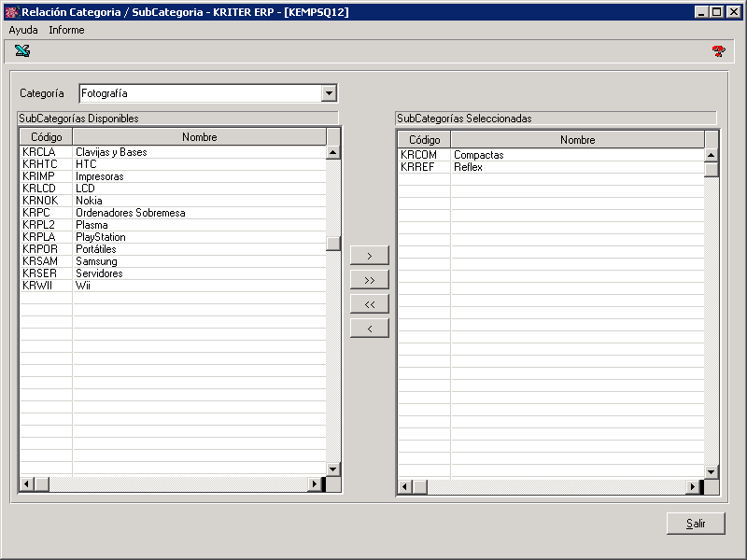This screenshot has width=747, height=560.
Task: Click Seleccionadas list scroll down arrow
Action: (x=712, y=472)
